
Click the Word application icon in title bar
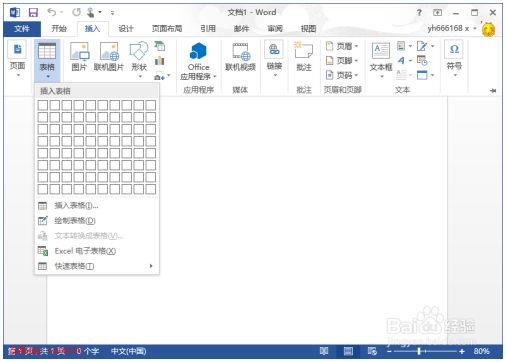[15, 13]
